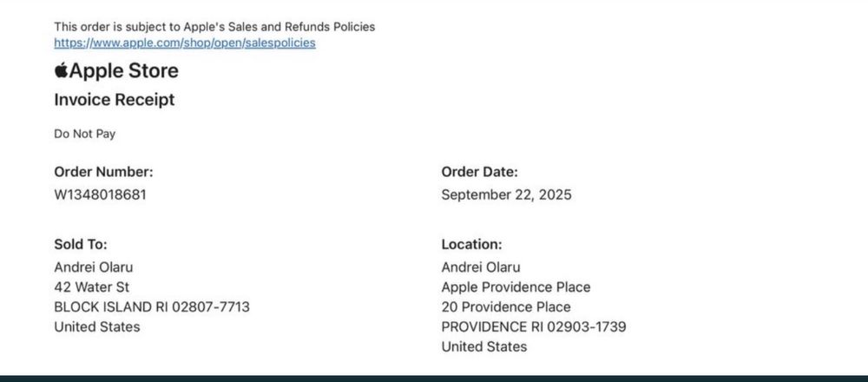This screenshot has width=868, height=382.
Task: Click Apple Providence Place store name
Action: (x=516, y=286)
